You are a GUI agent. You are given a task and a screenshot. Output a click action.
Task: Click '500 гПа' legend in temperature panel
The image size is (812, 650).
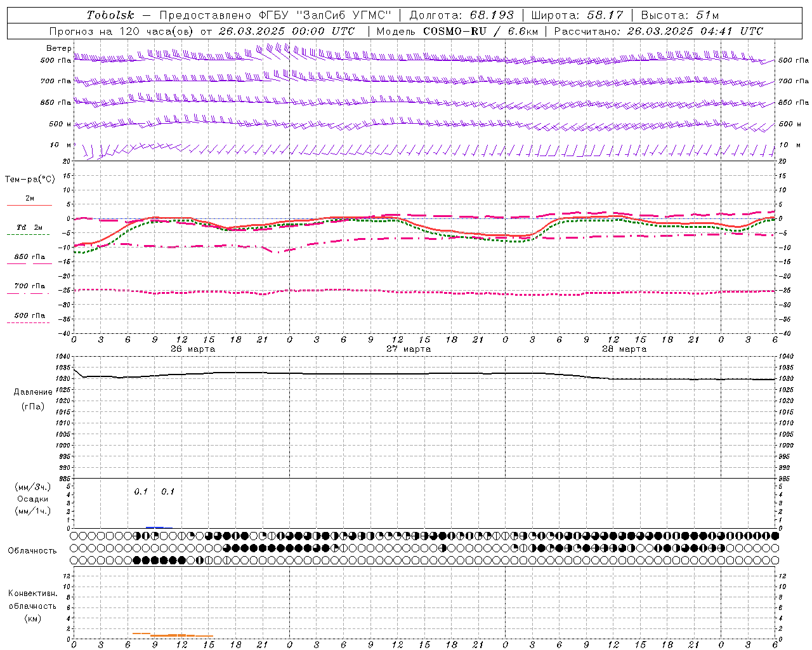point(29,315)
